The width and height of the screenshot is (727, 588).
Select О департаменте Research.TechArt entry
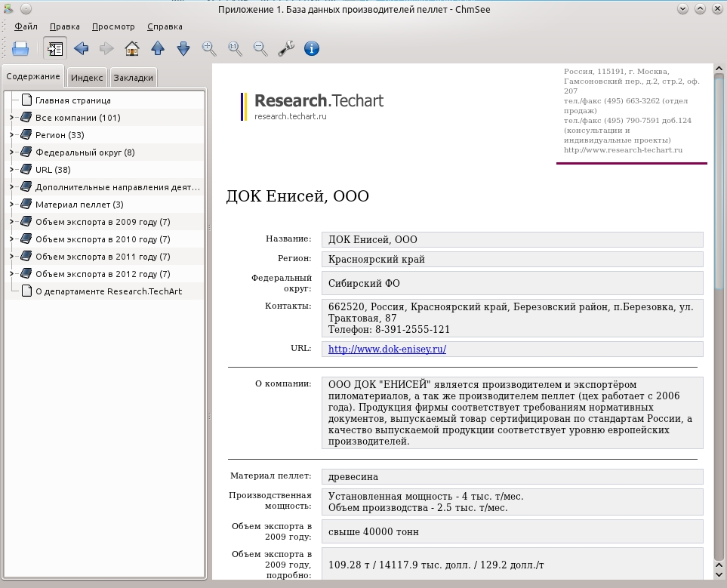(x=109, y=291)
